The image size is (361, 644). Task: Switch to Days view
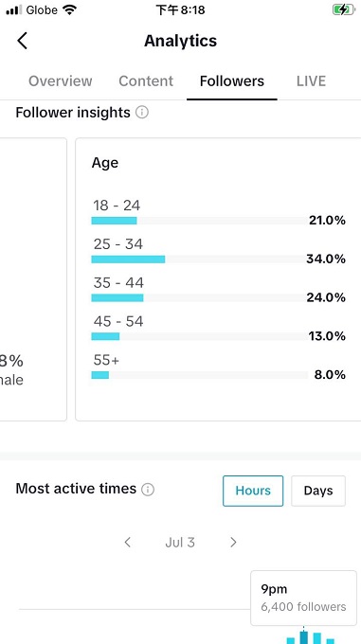pos(318,491)
